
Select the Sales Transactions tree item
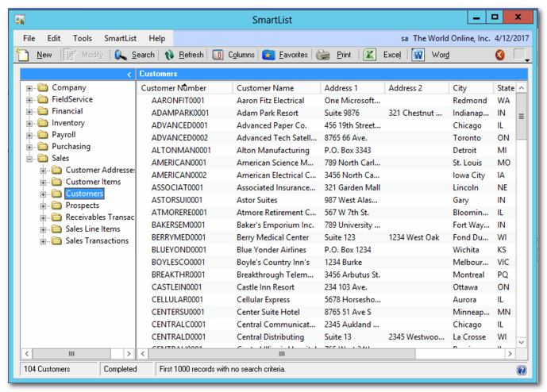97,240
